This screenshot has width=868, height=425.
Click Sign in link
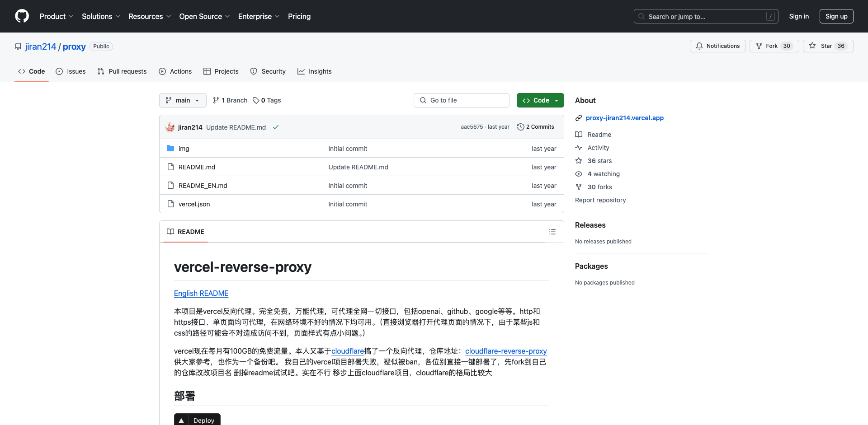tap(799, 16)
